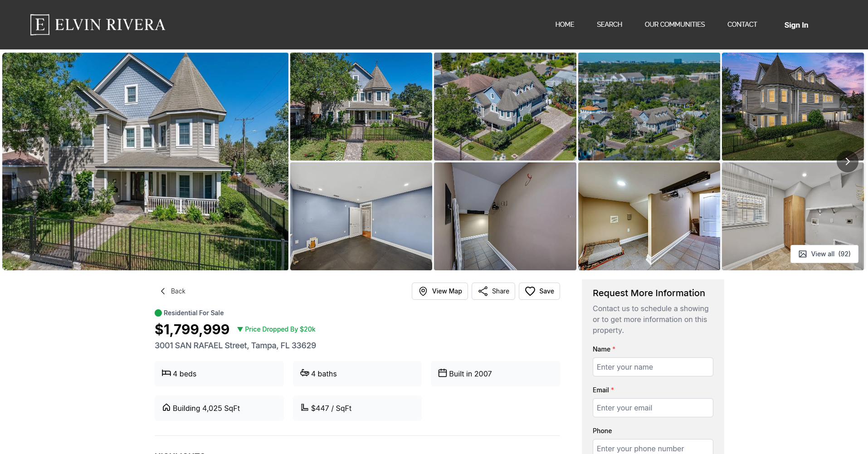
Task: Click the bathtub icon beside 4 baths
Action: pos(304,373)
